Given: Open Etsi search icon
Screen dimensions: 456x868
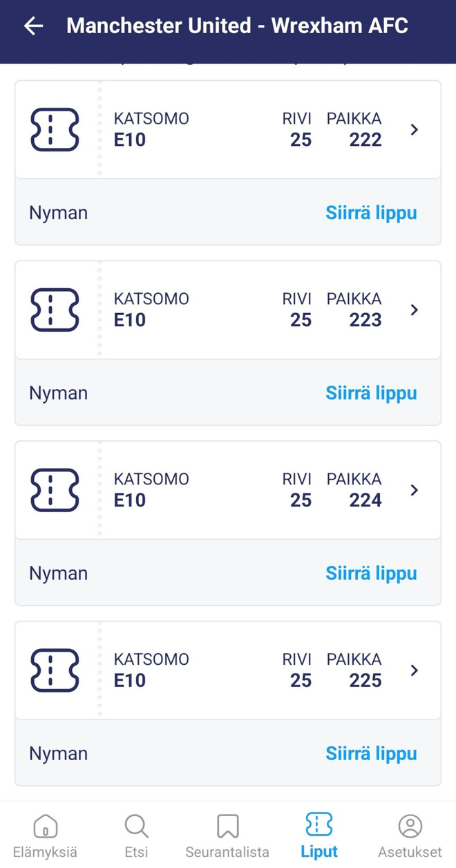Looking at the screenshot, I should pos(136,826).
